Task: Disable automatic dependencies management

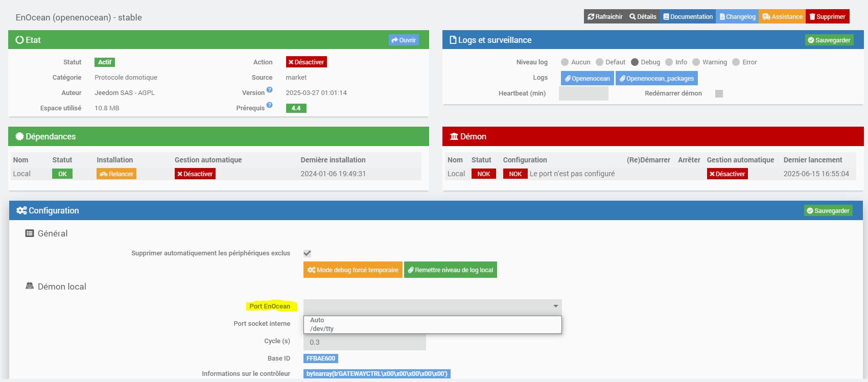Action: (x=195, y=174)
